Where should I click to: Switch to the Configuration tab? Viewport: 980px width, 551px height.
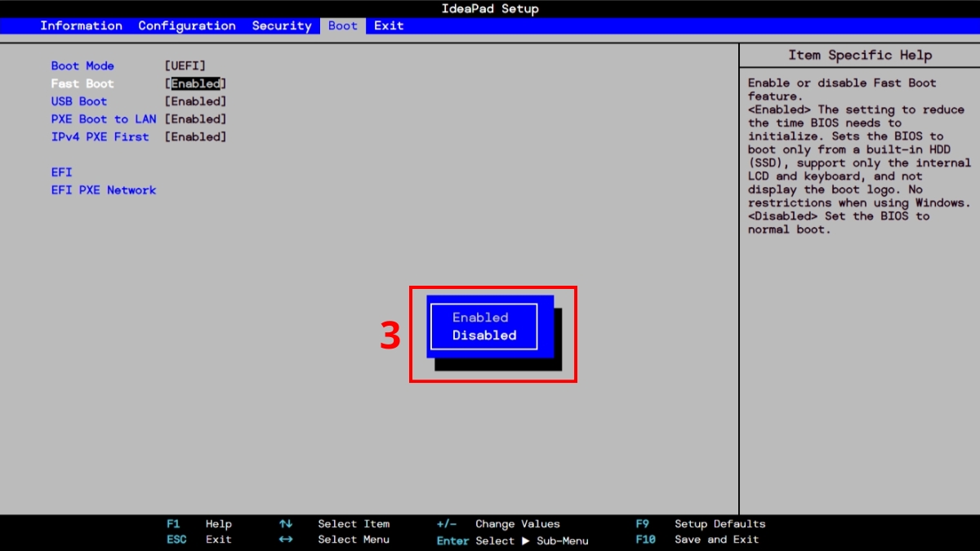pyautogui.click(x=187, y=25)
